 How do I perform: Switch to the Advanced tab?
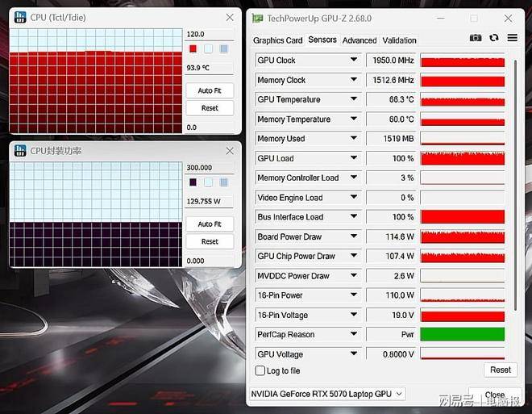click(x=360, y=40)
